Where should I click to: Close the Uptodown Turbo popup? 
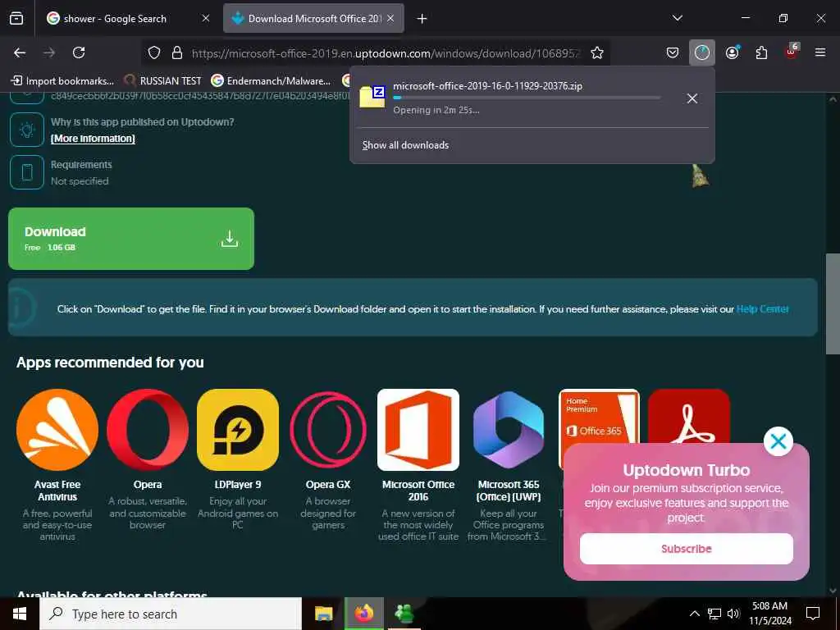tap(778, 441)
